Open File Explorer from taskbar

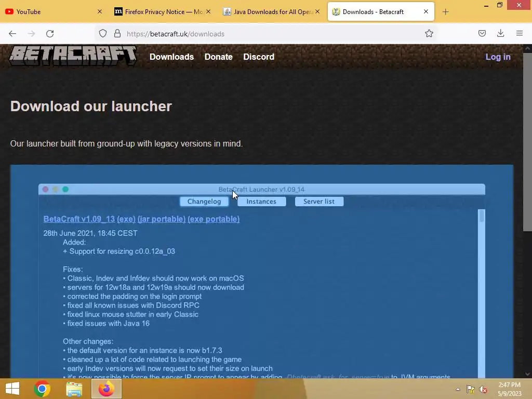click(74, 389)
